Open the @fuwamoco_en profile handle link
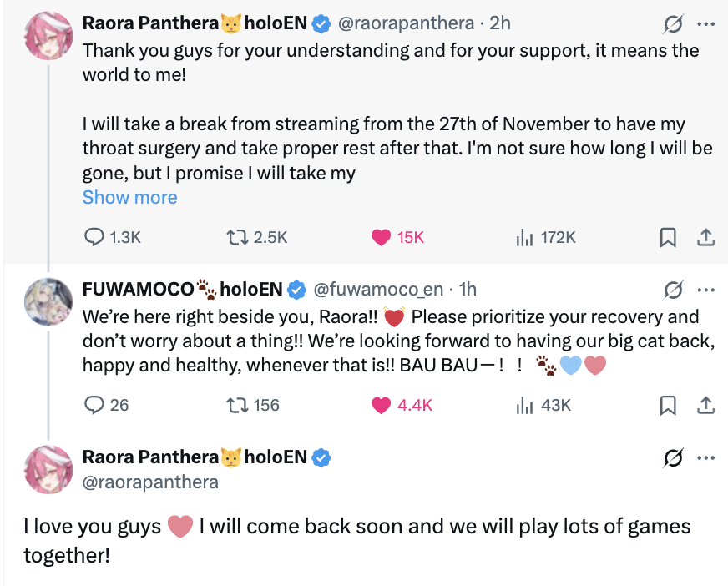 tap(377, 290)
